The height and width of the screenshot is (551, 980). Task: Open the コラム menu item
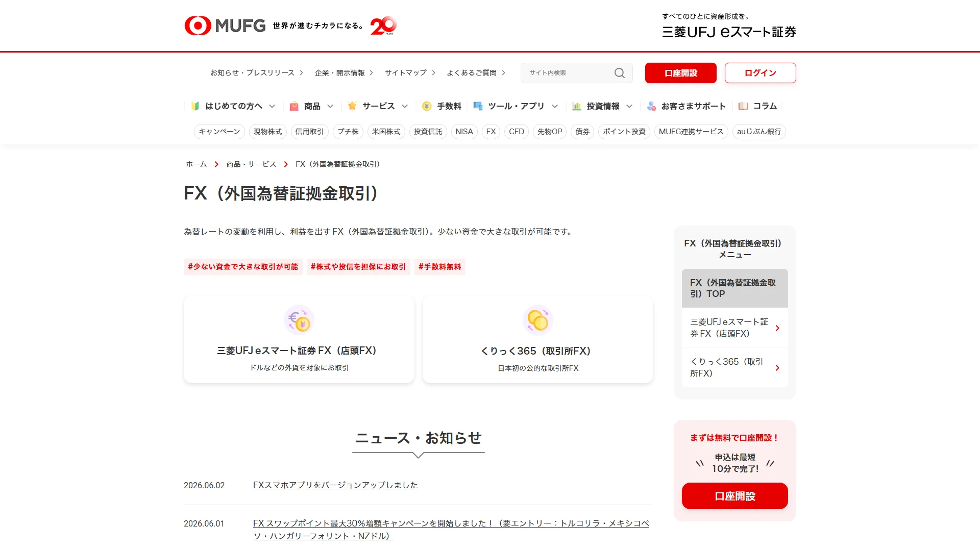(758, 106)
